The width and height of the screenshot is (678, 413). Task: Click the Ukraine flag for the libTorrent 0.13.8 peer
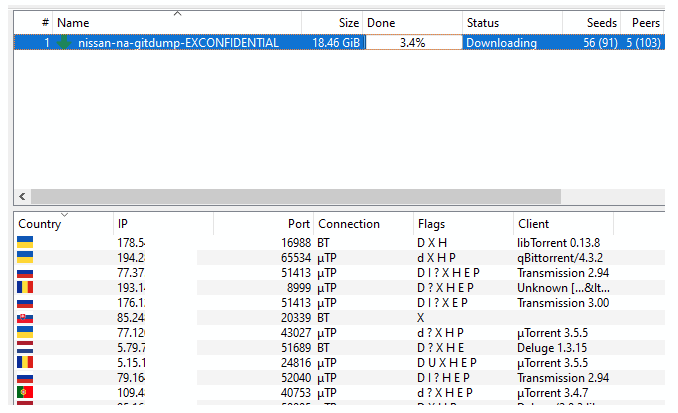tap(25, 242)
